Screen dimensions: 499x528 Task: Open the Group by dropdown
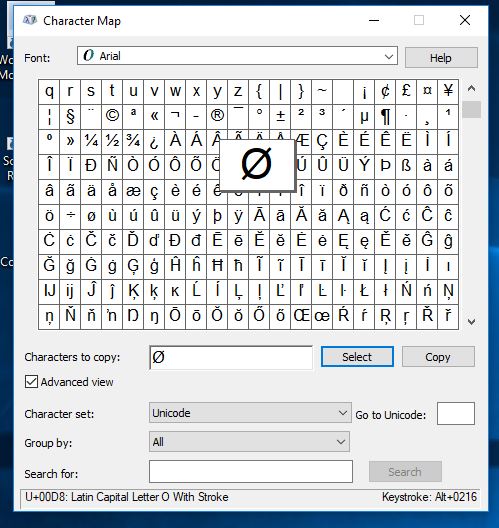(x=249, y=442)
